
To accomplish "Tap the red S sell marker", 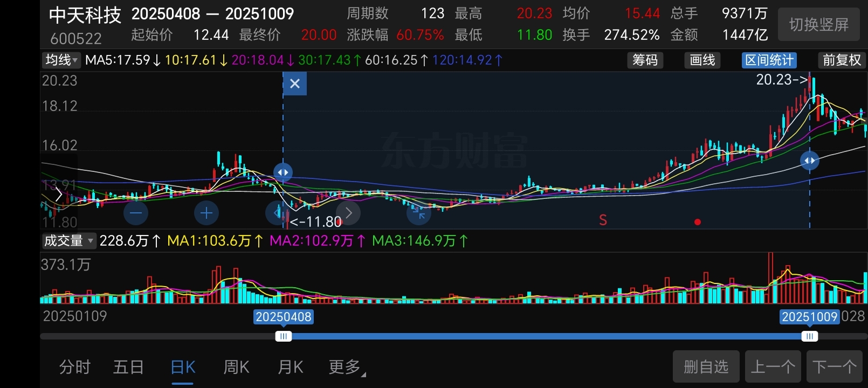I will tap(603, 220).
